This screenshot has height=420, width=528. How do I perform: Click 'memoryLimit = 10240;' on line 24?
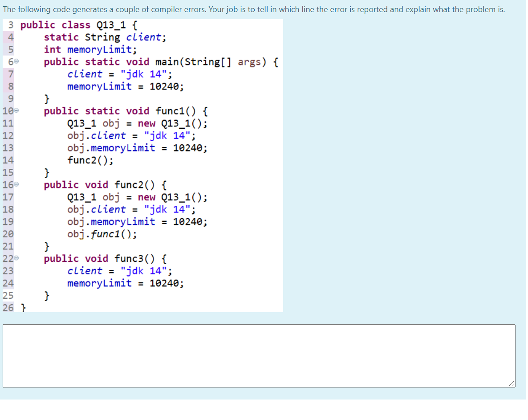pyautogui.click(x=126, y=283)
